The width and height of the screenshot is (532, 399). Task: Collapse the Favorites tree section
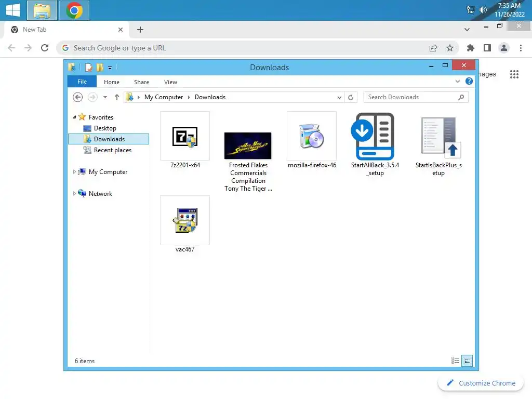coord(74,117)
